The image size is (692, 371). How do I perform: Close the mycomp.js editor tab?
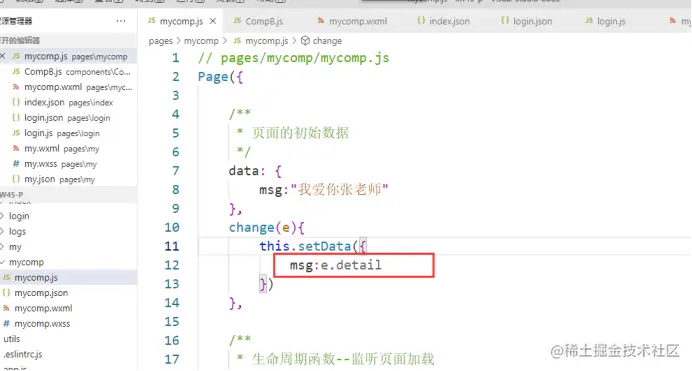[213, 21]
